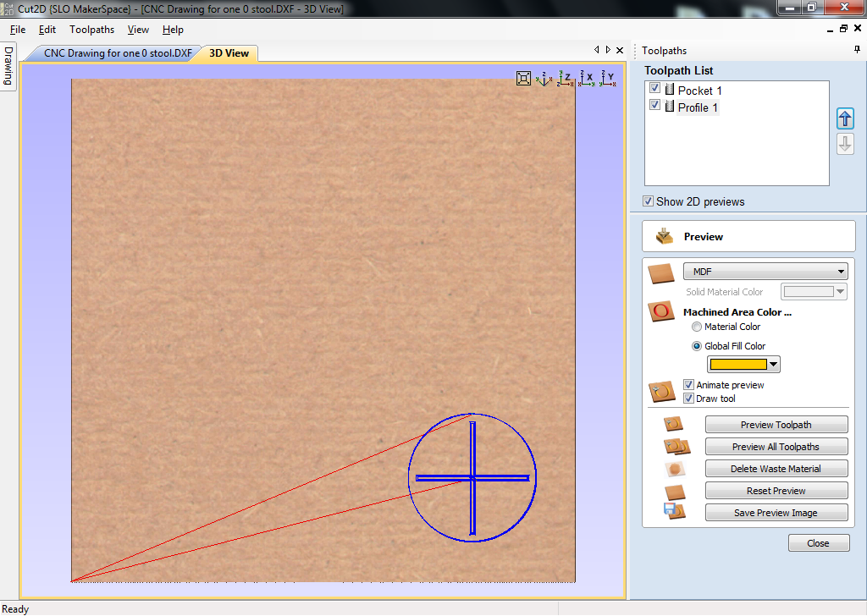Select Material Color radio option
867x616 pixels.
click(x=697, y=327)
